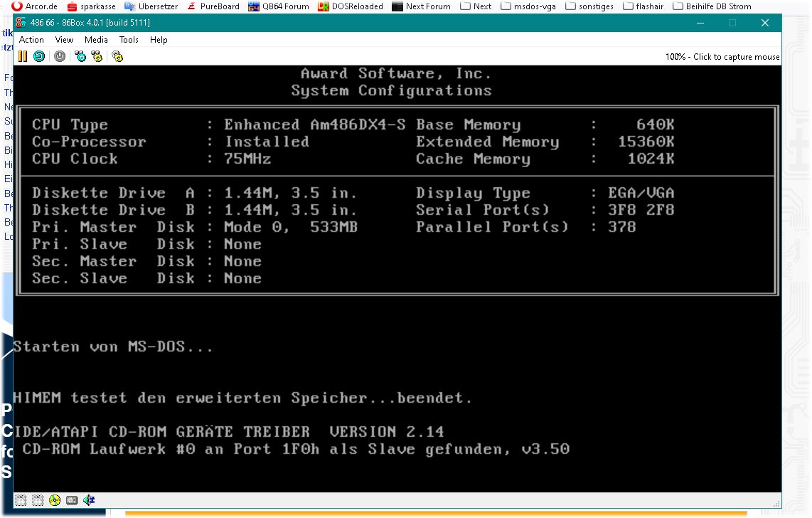812x518 pixels.
Task: Open the DOSReloaded bookmark
Action: pyautogui.click(x=351, y=6)
